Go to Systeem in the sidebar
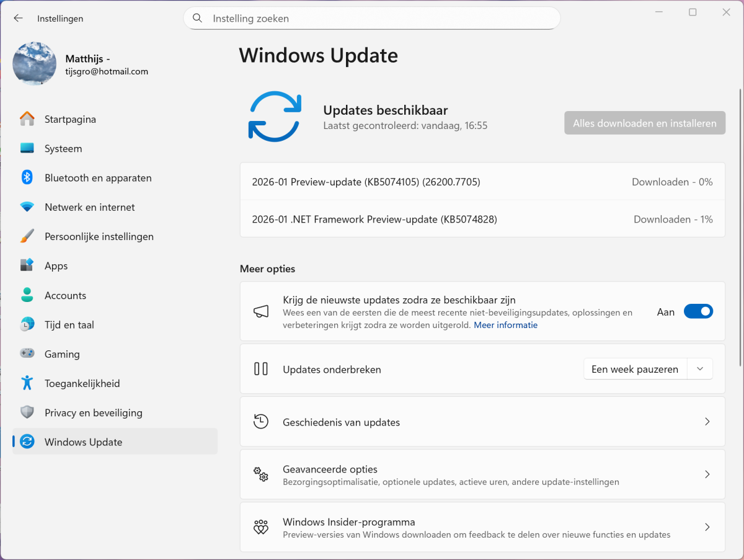Screen dimensions: 744x560 coord(63,149)
